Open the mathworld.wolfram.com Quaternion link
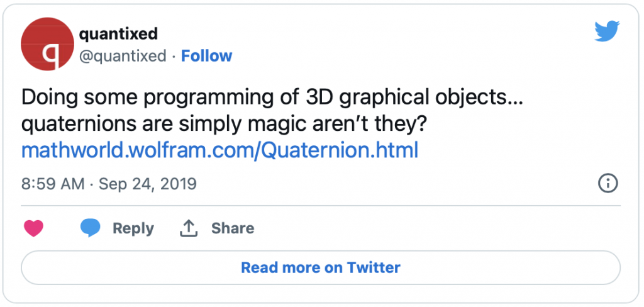 pyautogui.click(x=219, y=151)
